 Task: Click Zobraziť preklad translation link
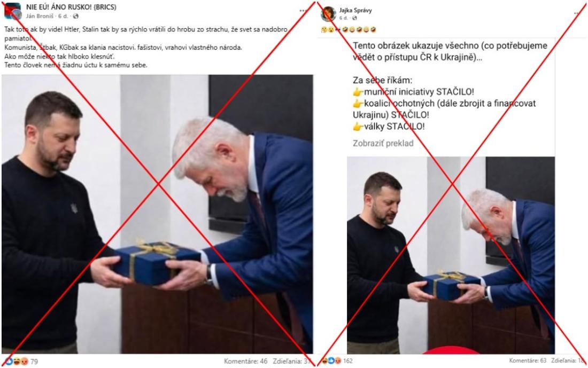[383, 143]
